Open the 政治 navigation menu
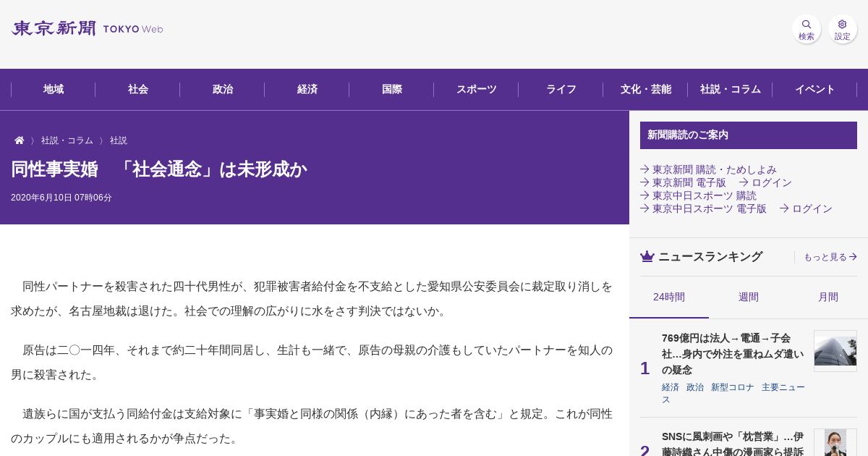 [x=223, y=89]
